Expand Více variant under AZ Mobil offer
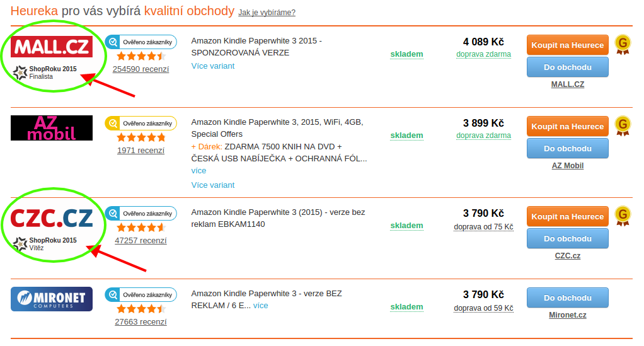This screenshot has width=644, height=346. click(213, 185)
